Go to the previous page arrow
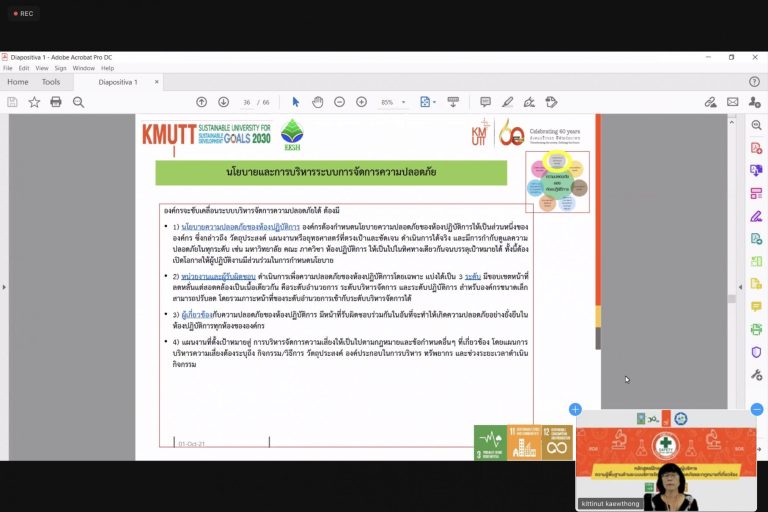Screen dimensions: 768x512 pos(201,102)
